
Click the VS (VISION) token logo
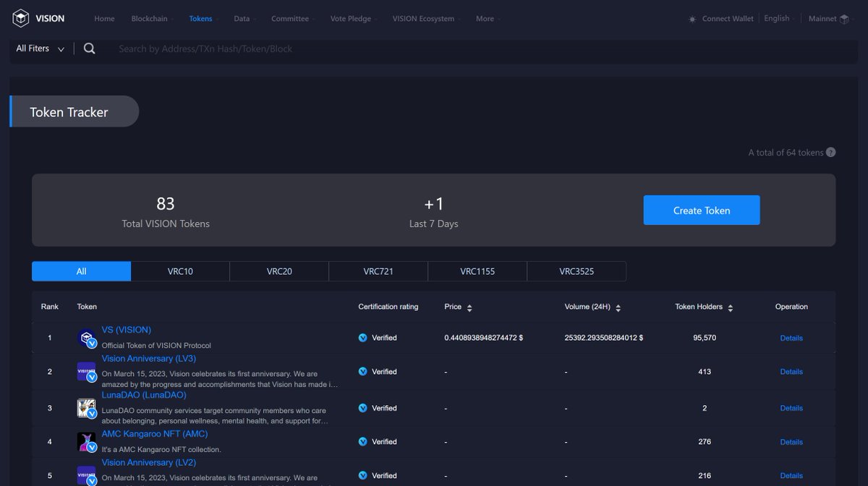tap(87, 338)
